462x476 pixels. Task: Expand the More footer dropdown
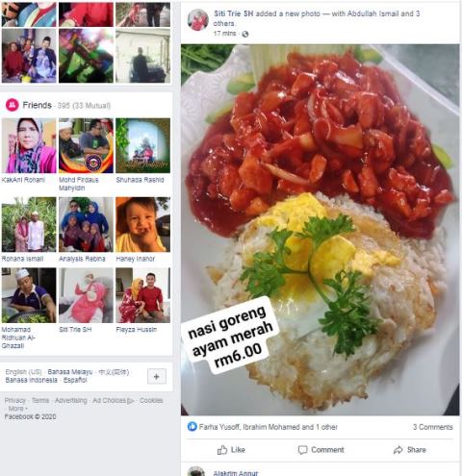pyautogui.click(x=17, y=409)
